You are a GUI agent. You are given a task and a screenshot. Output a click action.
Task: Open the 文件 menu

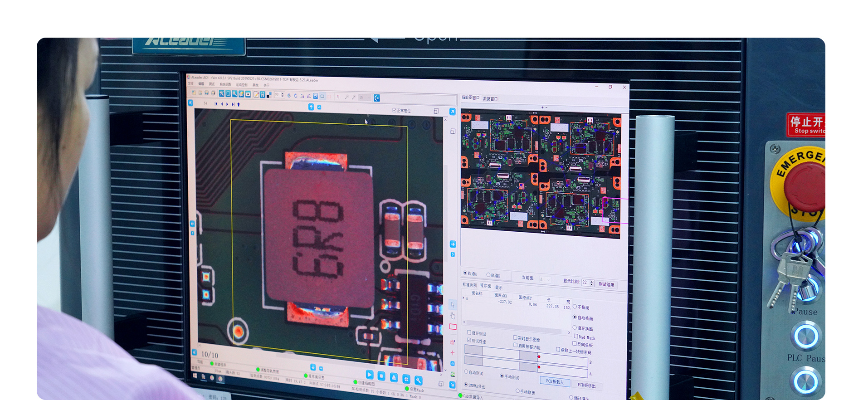tap(190, 83)
